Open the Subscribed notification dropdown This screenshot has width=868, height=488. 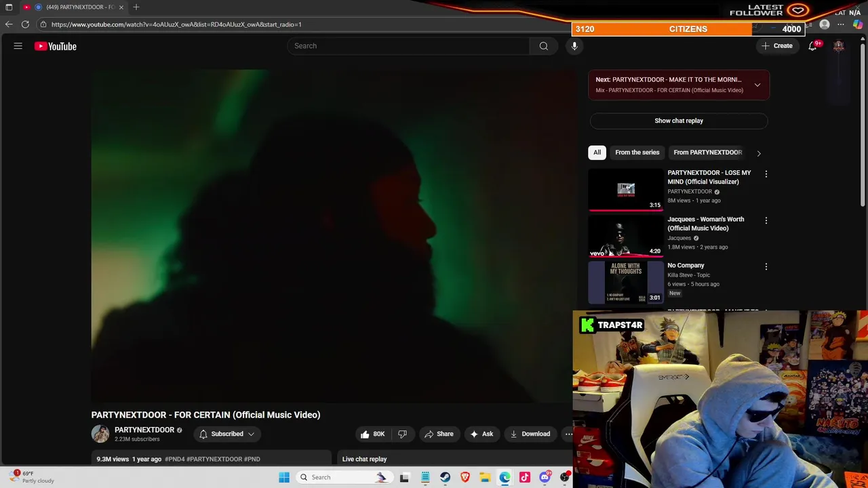pyautogui.click(x=227, y=434)
